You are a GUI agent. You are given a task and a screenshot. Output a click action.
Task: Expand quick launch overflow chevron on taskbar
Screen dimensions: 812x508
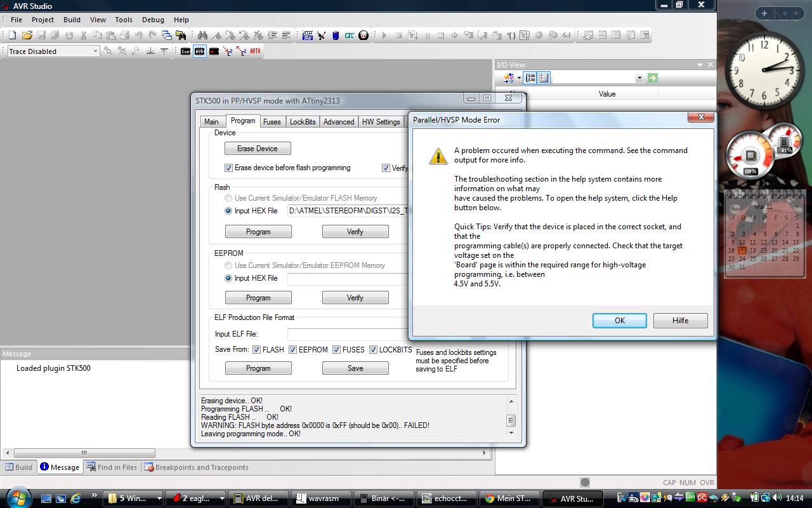95,495
